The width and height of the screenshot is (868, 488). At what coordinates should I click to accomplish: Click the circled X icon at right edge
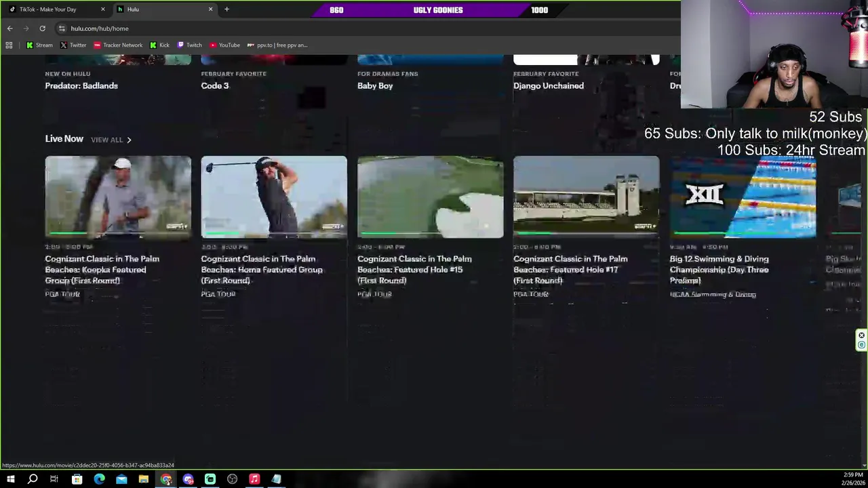[x=861, y=335]
